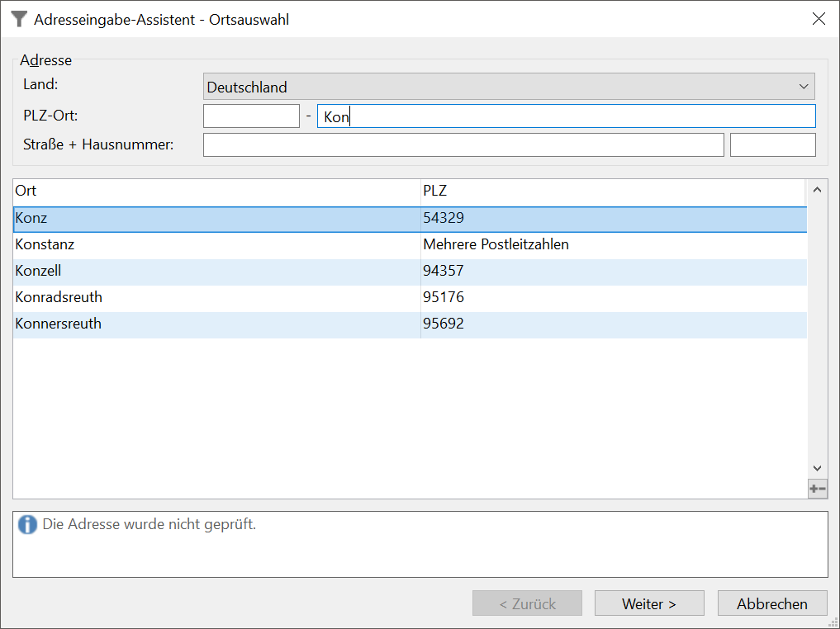The height and width of the screenshot is (629, 840).
Task: Click the Abbrechen button
Action: pyautogui.click(x=771, y=603)
